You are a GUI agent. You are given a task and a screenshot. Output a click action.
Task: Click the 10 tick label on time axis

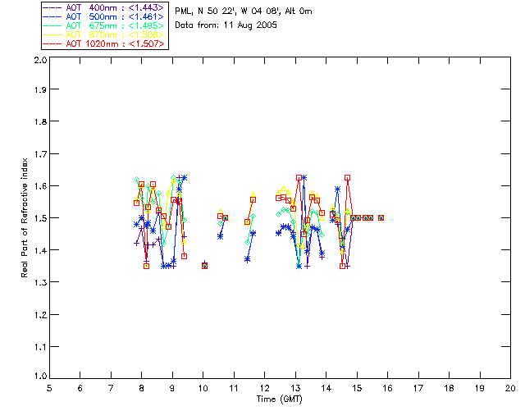pyautogui.click(x=203, y=389)
